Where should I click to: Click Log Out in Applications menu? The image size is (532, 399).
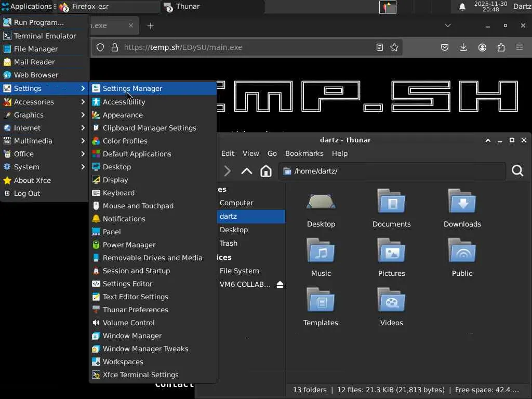pyautogui.click(x=27, y=193)
